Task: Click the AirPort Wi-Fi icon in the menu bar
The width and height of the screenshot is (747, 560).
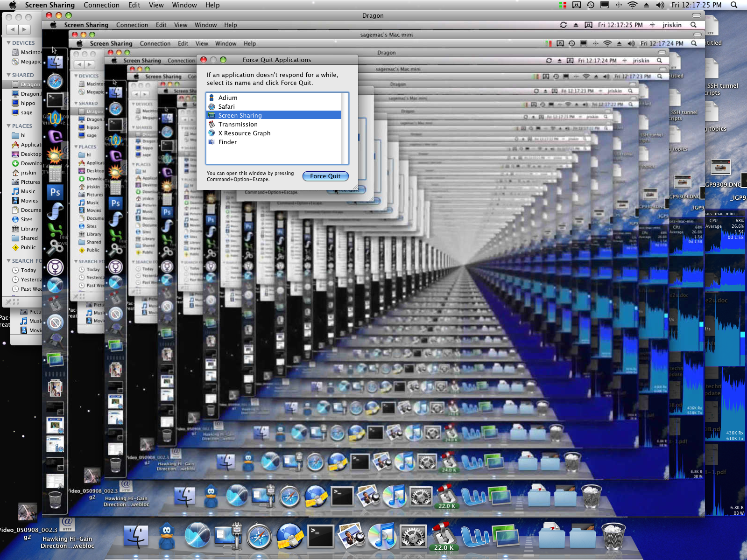Action: pyautogui.click(x=633, y=5)
